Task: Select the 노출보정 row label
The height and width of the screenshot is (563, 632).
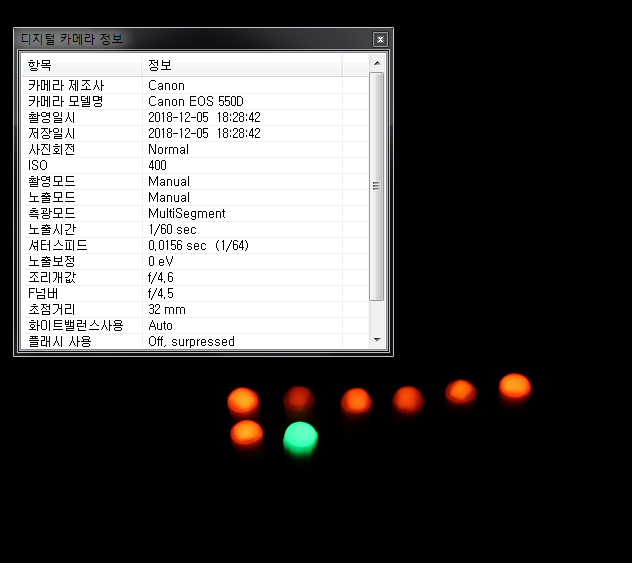Action: 52,262
